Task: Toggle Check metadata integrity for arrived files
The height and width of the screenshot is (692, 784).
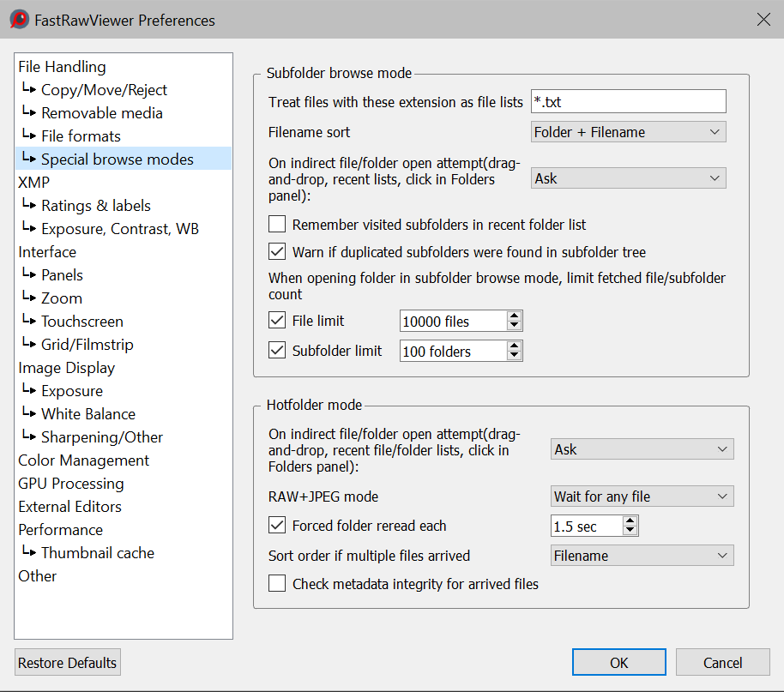Action: tap(277, 584)
